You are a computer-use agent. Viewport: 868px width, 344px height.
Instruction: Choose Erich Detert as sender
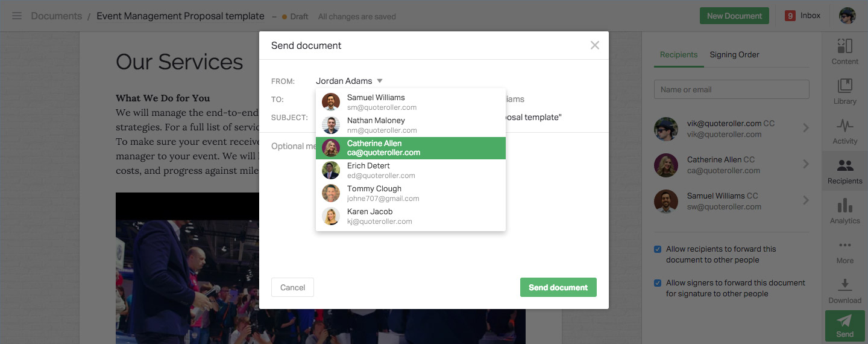(410, 171)
